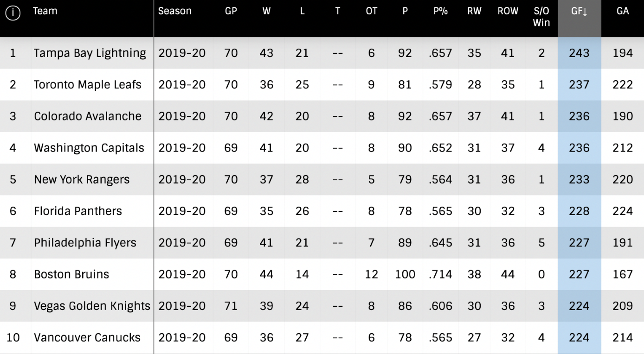Image resolution: width=644 pixels, height=354 pixels.
Task: Open Toronto Maple Leafs team page
Action: 88,85
